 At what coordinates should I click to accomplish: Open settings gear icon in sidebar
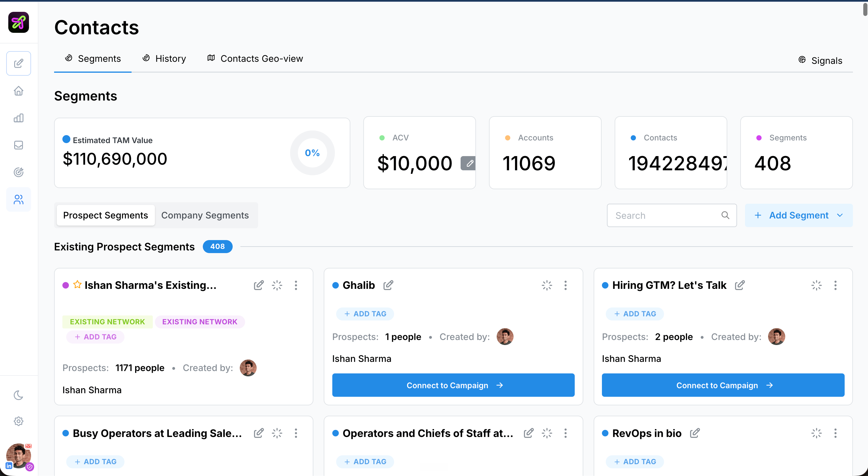pyautogui.click(x=19, y=421)
